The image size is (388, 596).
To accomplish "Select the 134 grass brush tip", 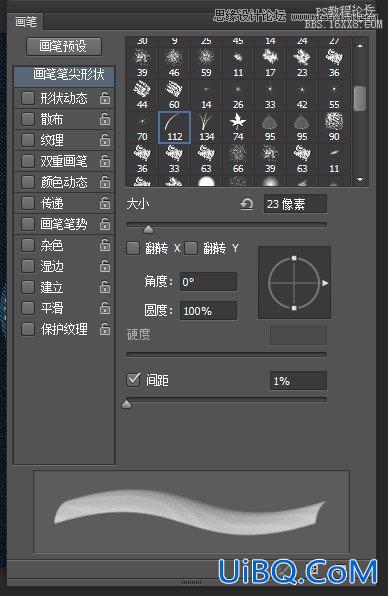I will pyautogui.click(x=206, y=127).
